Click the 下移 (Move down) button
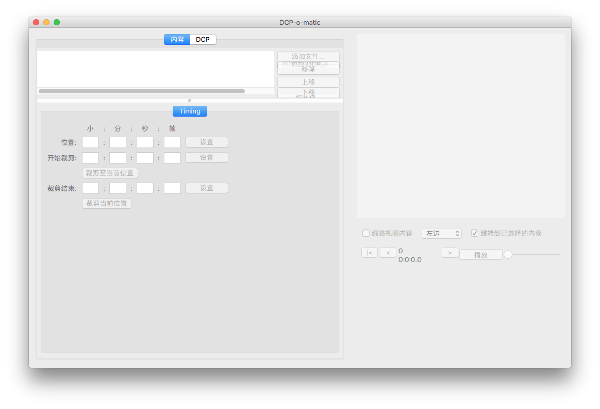Image resolution: width=600 pixels, height=409 pixels. pyautogui.click(x=308, y=93)
